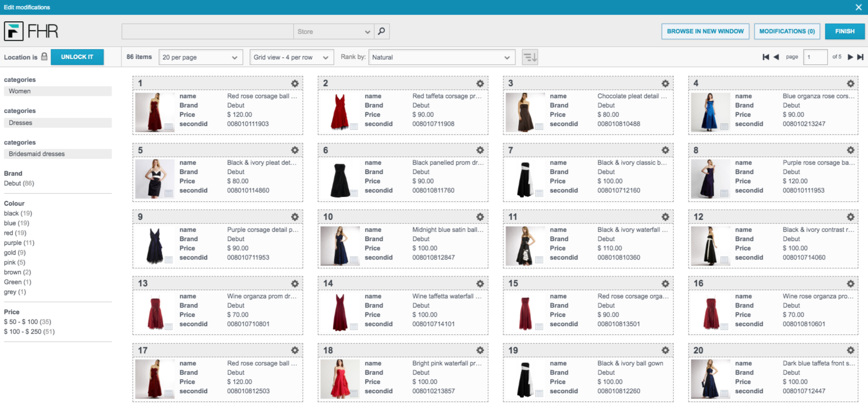Click the product 18 pink dress thumbnail
The image size is (868, 403).
tap(339, 379)
